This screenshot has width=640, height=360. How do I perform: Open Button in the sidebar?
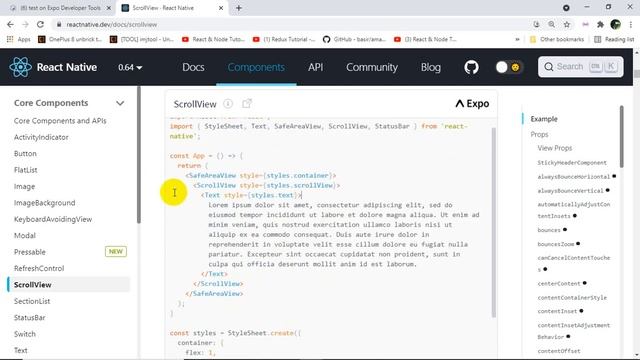tap(25, 153)
